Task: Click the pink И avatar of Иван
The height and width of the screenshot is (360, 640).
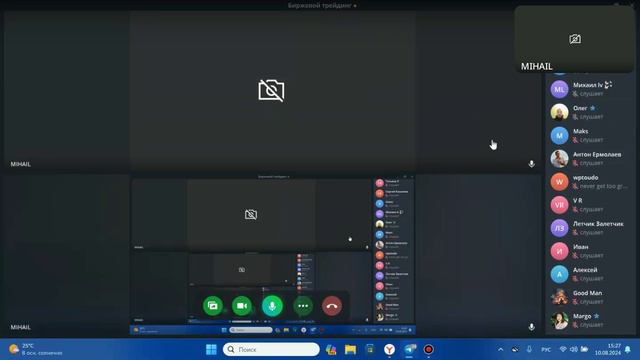Action: [559, 251]
